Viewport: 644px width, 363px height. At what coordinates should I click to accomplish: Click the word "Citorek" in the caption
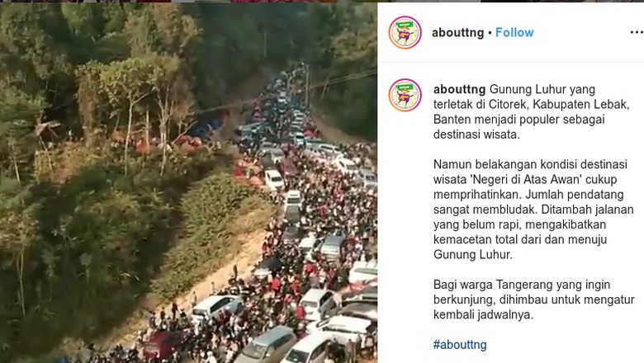507,104
